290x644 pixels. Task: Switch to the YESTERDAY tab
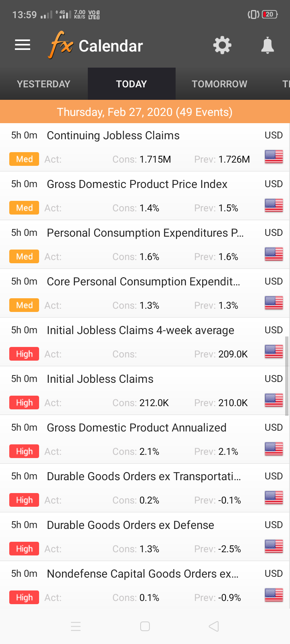(x=43, y=84)
